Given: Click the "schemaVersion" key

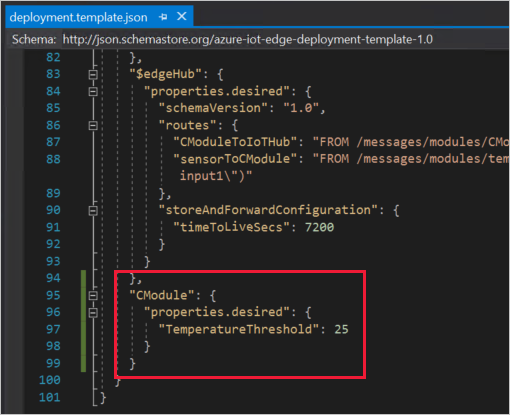Looking at the screenshot, I should (213, 108).
